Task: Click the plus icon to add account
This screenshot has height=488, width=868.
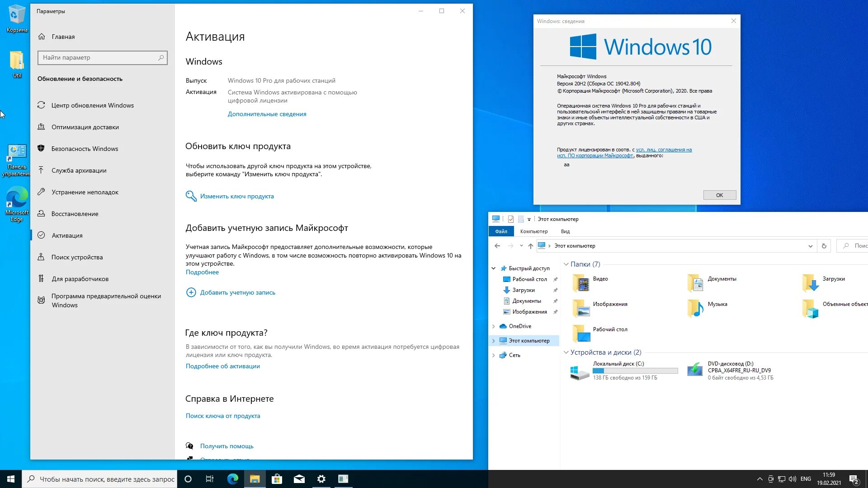Action: coord(191,292)
